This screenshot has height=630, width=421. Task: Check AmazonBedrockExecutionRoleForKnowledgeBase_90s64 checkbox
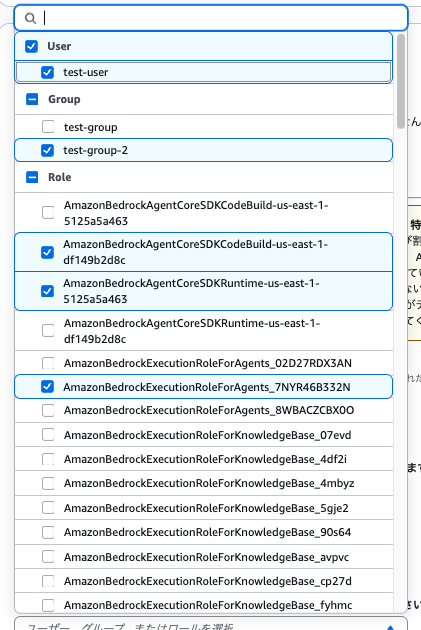click(48, 532)
